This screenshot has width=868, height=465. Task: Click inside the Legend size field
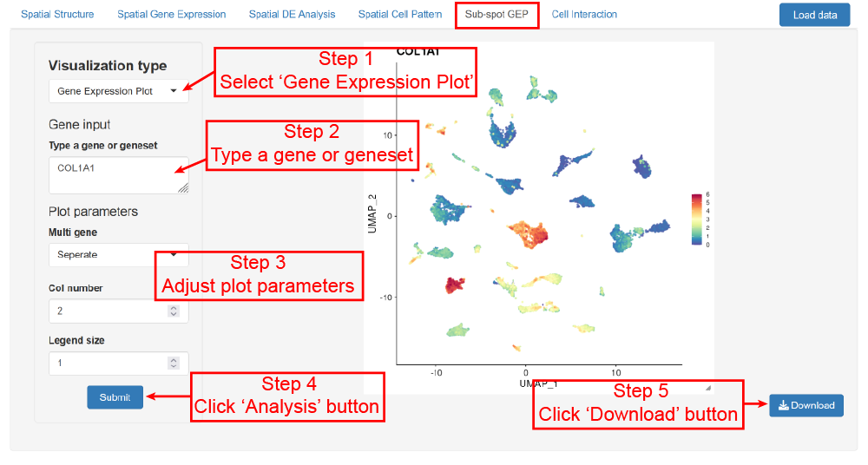[108, 363]
